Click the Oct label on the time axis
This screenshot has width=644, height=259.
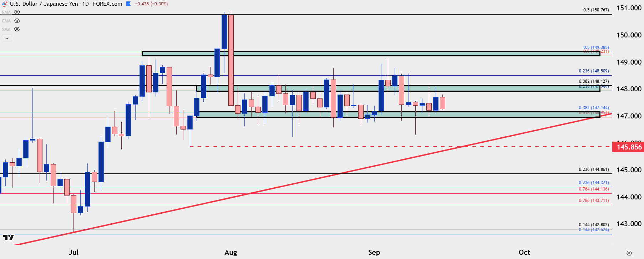pyautogui.click(x=524, y=252)
